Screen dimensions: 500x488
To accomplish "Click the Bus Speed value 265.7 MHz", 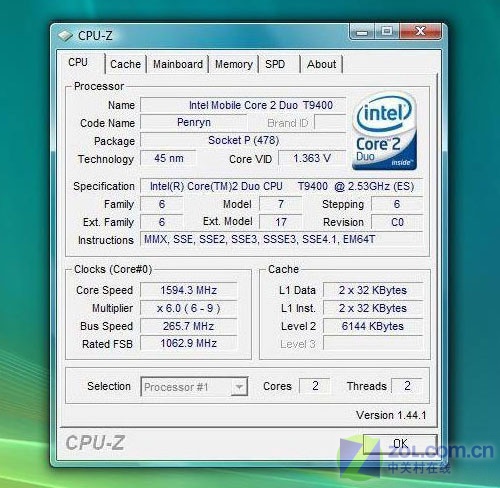I will pos(189,326).
